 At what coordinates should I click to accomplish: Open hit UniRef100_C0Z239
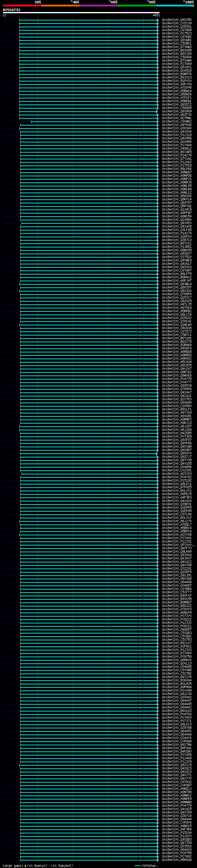176,23
